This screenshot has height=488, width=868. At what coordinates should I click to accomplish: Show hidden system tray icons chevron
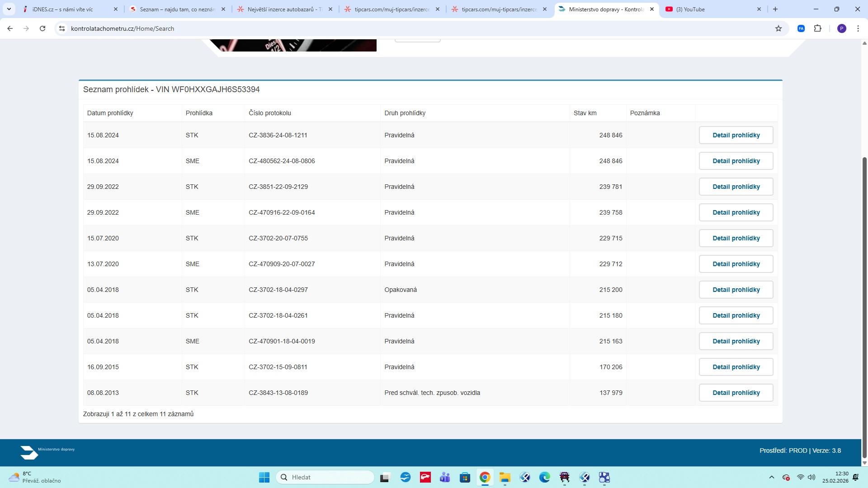(772, 477)
